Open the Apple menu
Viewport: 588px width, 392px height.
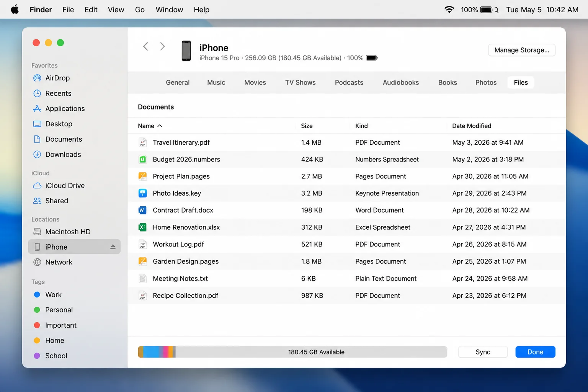(x=15, y=10)
